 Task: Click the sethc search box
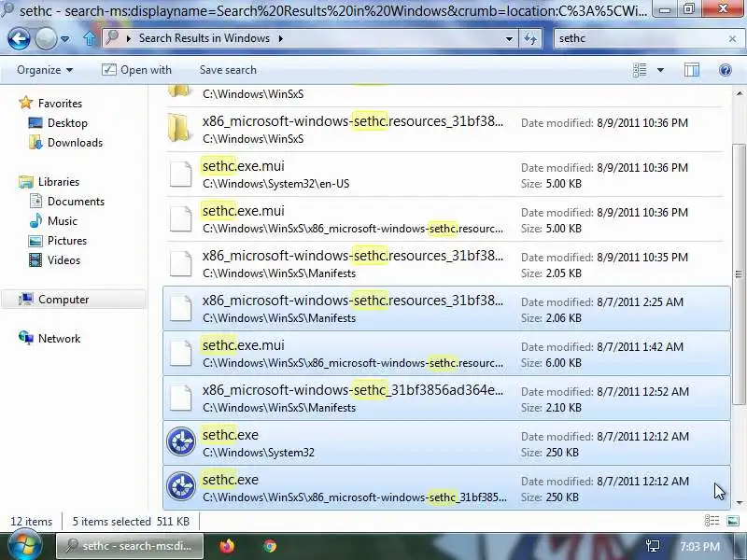pos(640,38)
